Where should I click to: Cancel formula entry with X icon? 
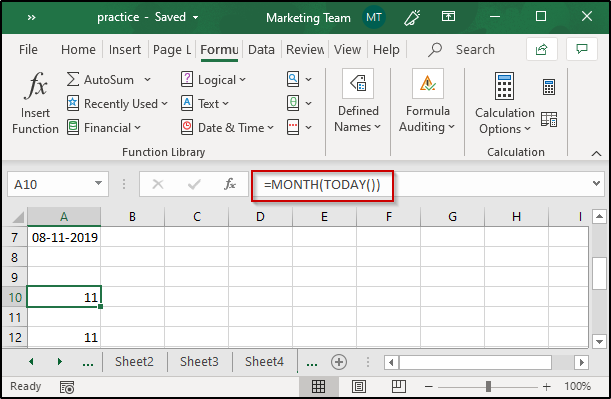tap(158, 184)
